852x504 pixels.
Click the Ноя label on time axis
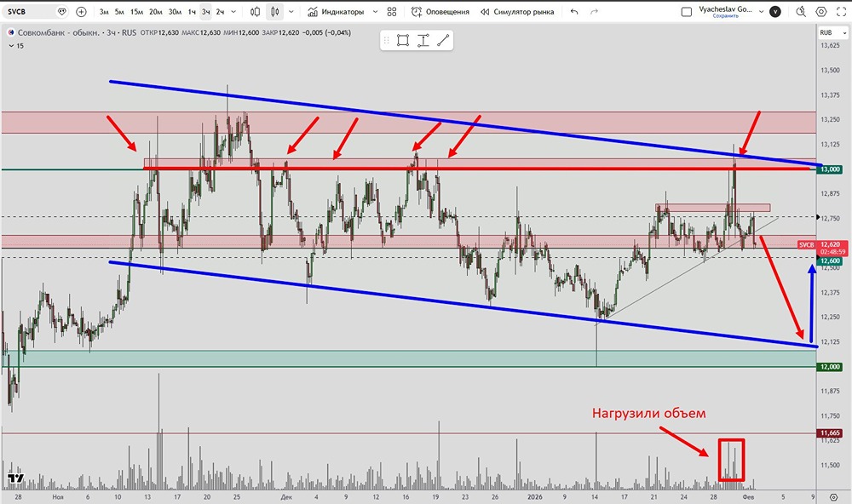click(x=58, y=497)
